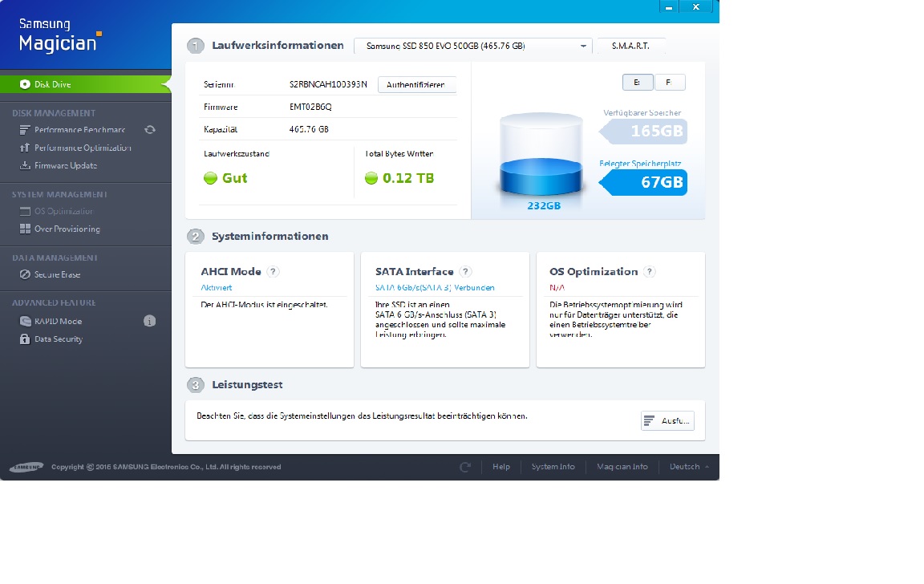Click the Secure Erase circle icon
The image size is (924, 584).
point(25,274)
